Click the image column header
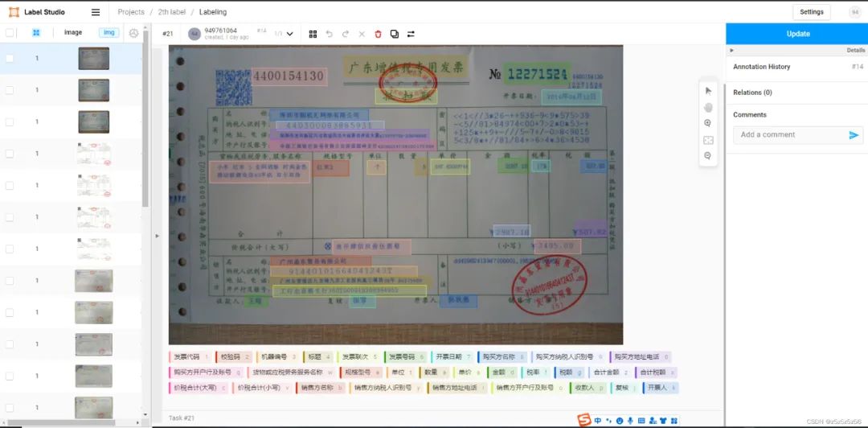The image size is (868, 428). 73,33
